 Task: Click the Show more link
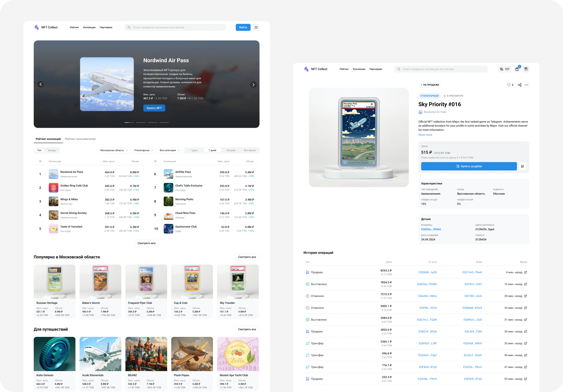tap(425, 135)
